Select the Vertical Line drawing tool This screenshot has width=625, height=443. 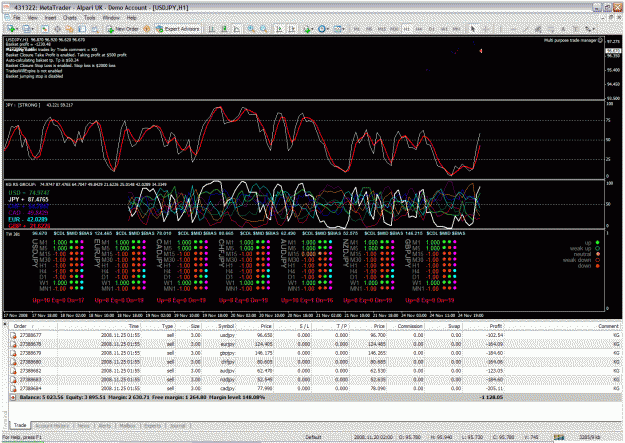[x=501, y=29]
